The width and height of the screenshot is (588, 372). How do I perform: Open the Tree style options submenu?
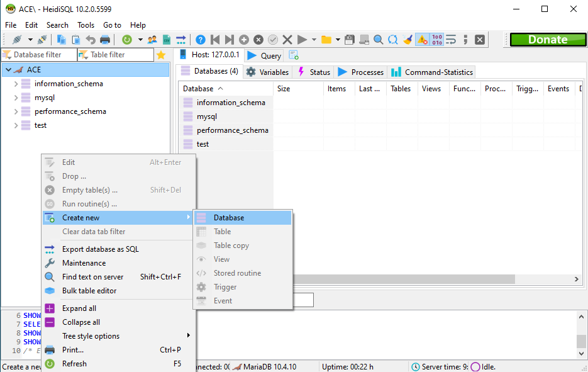(118, 336)
